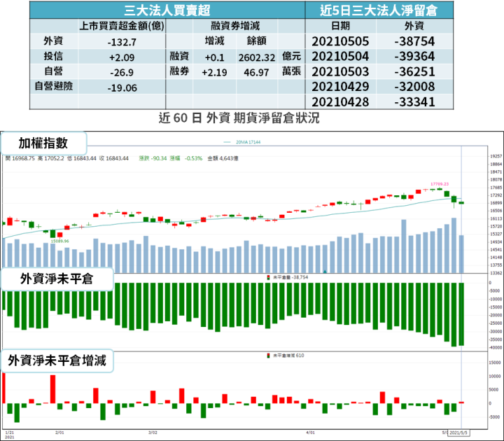Click the 三大法人買賣超 header
The image size is (504, 441).
[x=167, y=10]
